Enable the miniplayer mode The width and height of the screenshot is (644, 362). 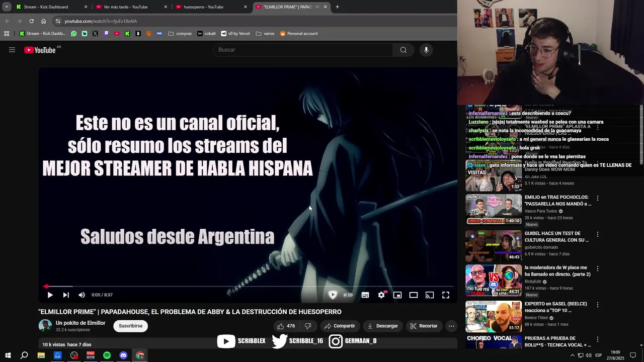tap(397, 295)
